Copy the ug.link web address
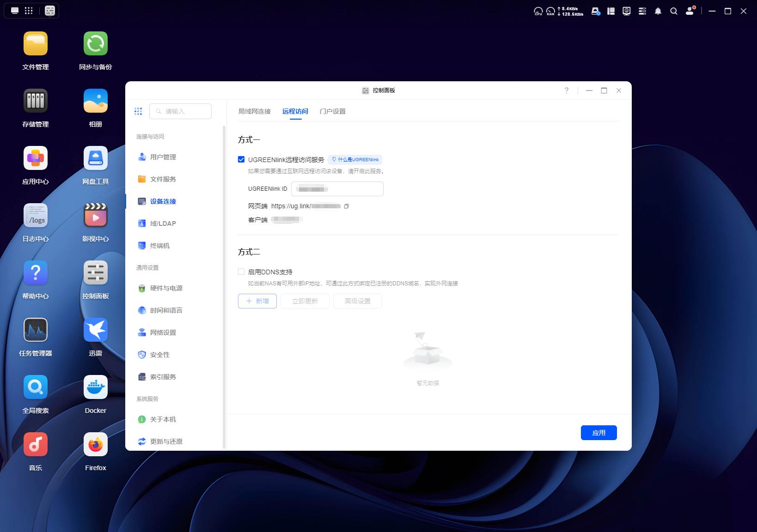The height and width of the screenshot is (532, 757). (346, 206)
